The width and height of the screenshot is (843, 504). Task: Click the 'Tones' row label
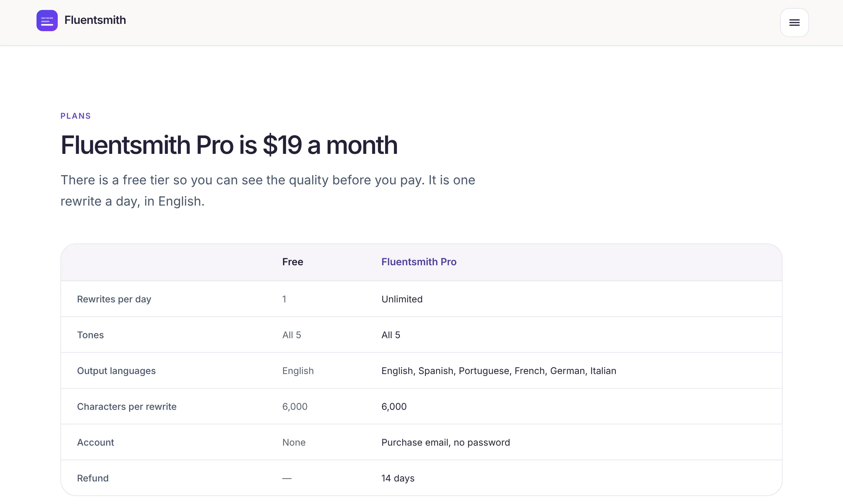(x=90, y=335)
